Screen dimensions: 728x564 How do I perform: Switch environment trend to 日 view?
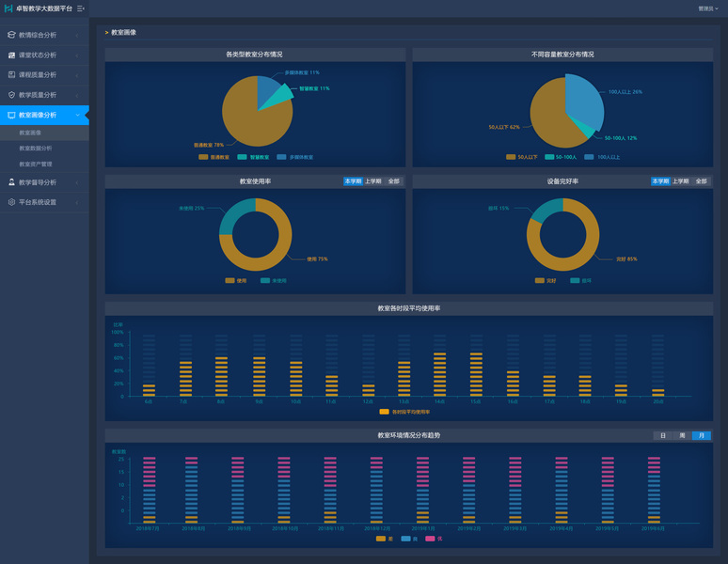pyautogui.click(x=663, y=435)
